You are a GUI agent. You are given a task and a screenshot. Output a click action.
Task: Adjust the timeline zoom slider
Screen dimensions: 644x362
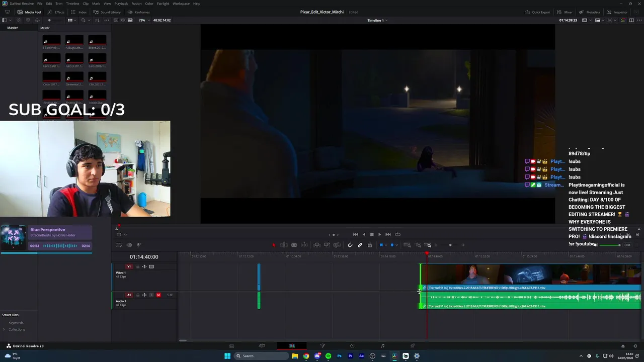[450, 245]
